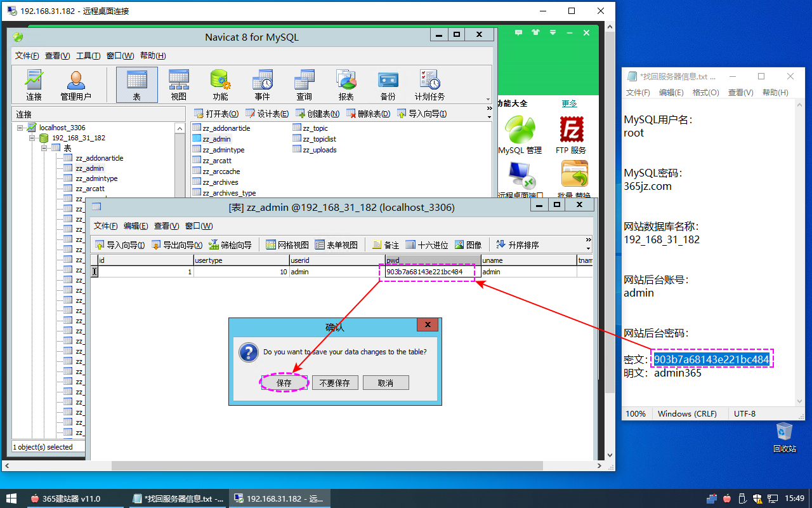Image resolution: width=812 pixels, height=508 pixels.
Task: Click the 连接 (Connection) toolbar icon
Action: click(x=34, y=85)
